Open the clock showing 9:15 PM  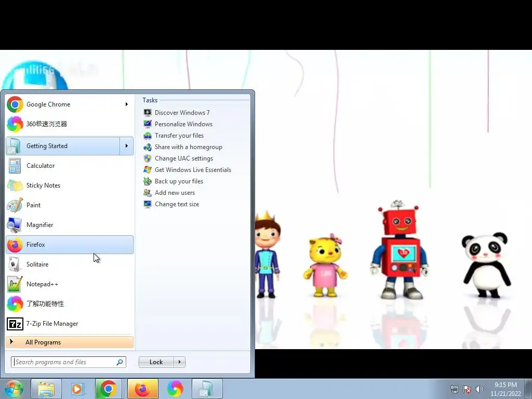[506, 389]
